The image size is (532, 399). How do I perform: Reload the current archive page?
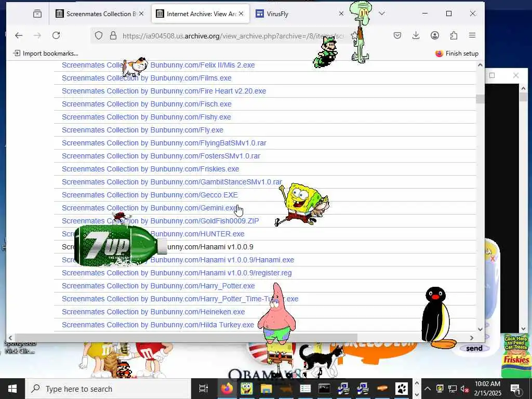click(56, 35)
